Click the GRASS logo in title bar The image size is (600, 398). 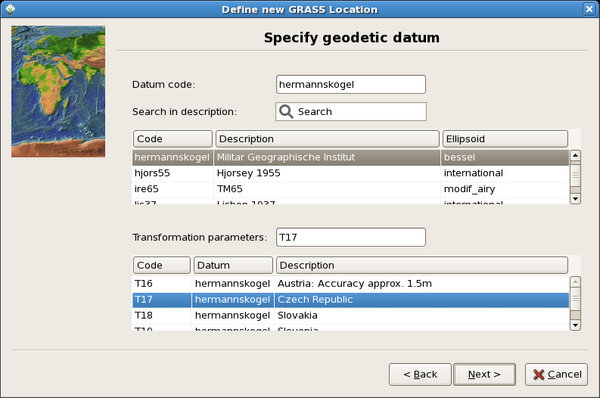(10, 8)
